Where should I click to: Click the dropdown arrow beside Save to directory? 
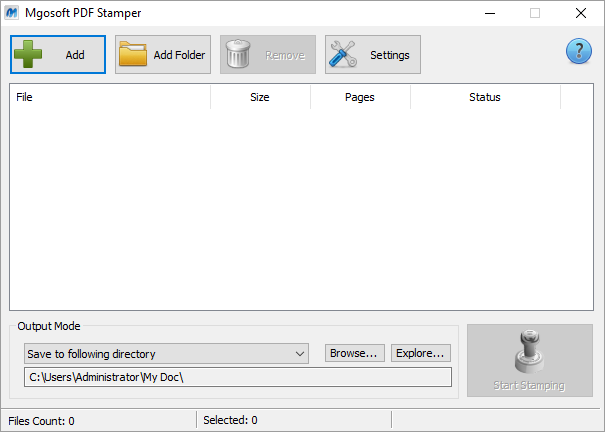(301, 353)
